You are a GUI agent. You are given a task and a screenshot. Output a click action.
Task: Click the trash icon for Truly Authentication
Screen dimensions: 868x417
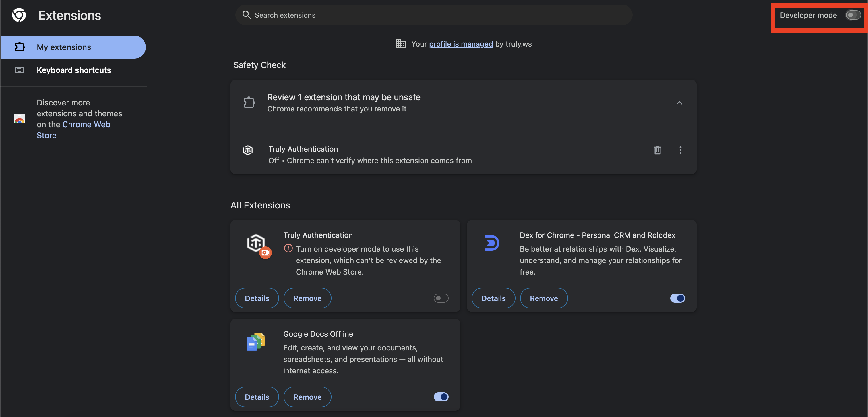pyautogui.click(x=657, y=150)
